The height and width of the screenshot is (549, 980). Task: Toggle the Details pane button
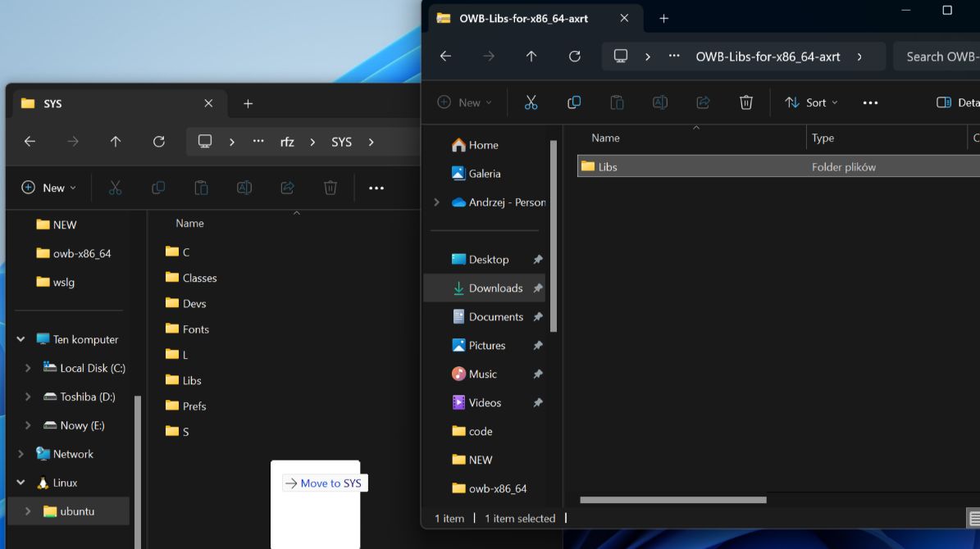pyautogui.click(x=958, y=102)
